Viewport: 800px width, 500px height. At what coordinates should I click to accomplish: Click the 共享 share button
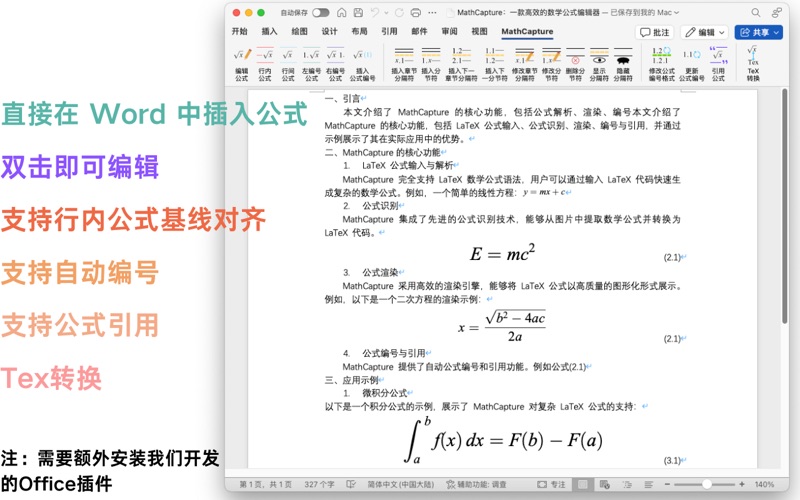pos(759,32)
